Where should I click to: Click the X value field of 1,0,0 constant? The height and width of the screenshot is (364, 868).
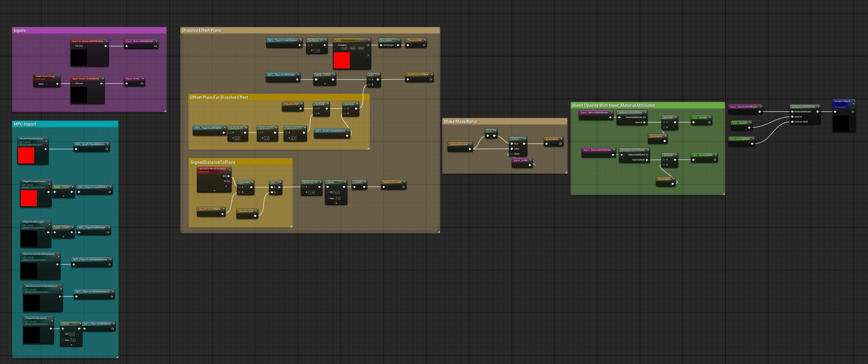tap(344, 48)
